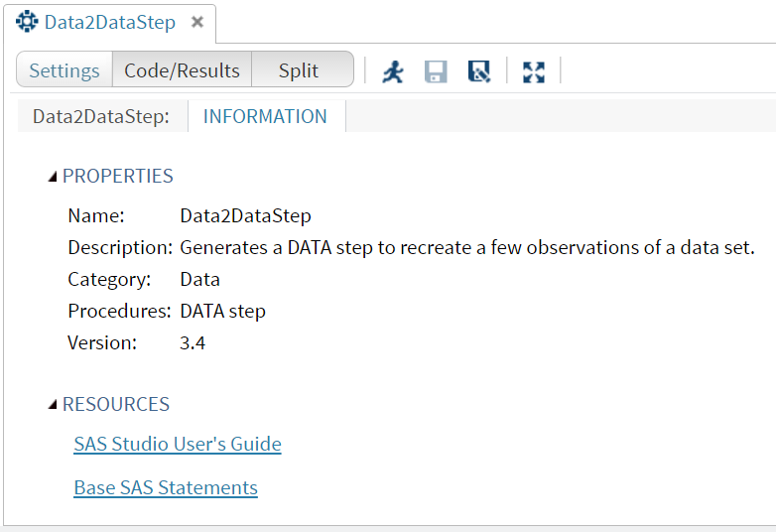776x532 pixels.
Task: Collapse the PROPERTIES section
Action: pyautogui.click(x=54, y=177)
